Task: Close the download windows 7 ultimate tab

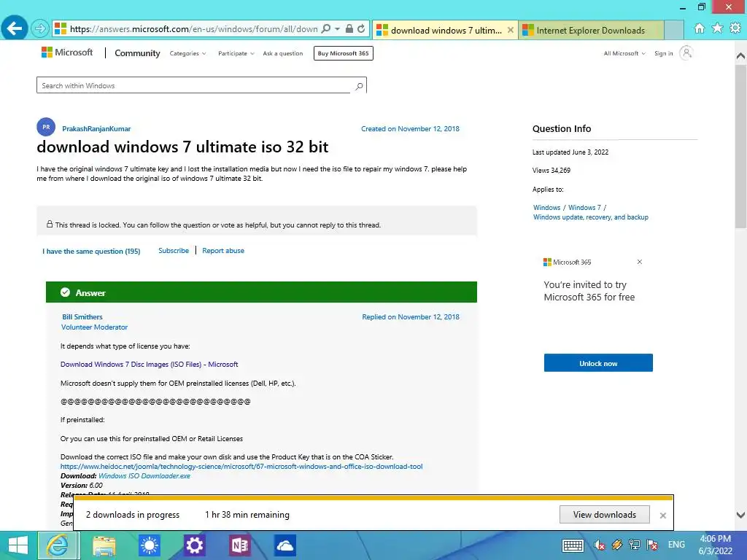Action: [x=510, y=30]
